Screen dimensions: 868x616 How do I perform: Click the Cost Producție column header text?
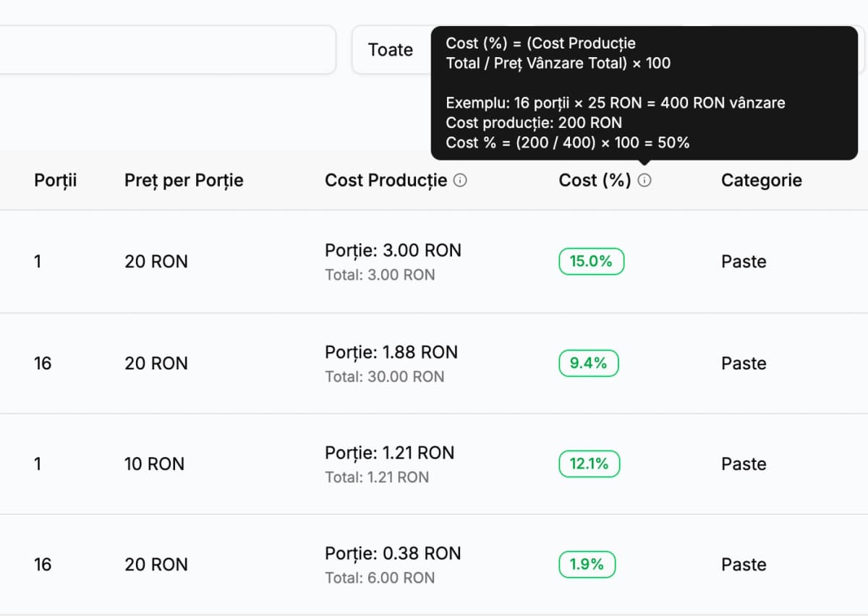click(386, 180)
